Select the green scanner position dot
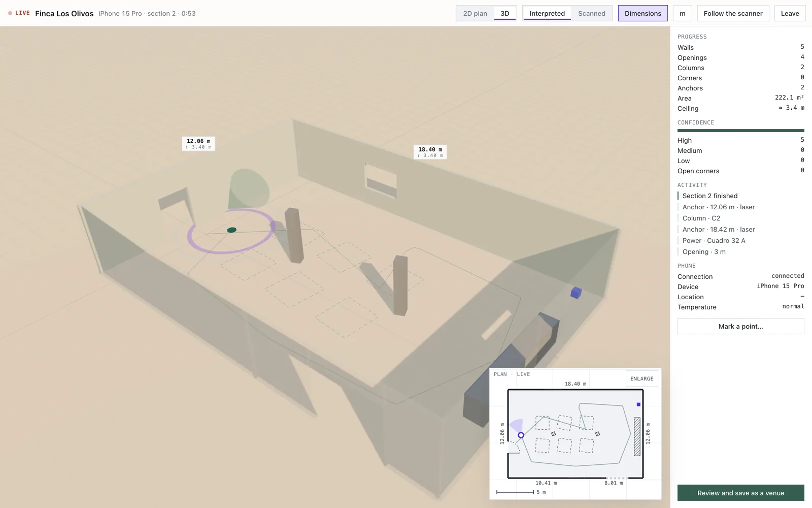The image size is (812, 508). [232, 230]
